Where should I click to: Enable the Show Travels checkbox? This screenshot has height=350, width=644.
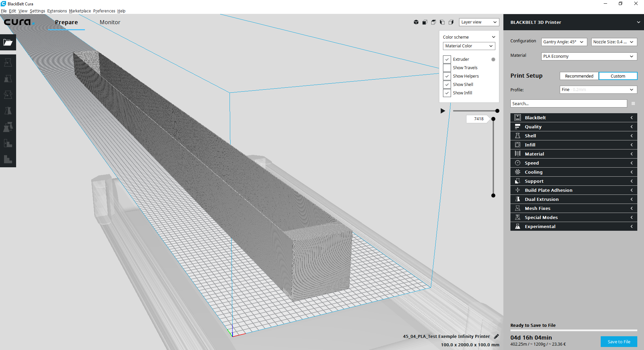coord(447,68)
